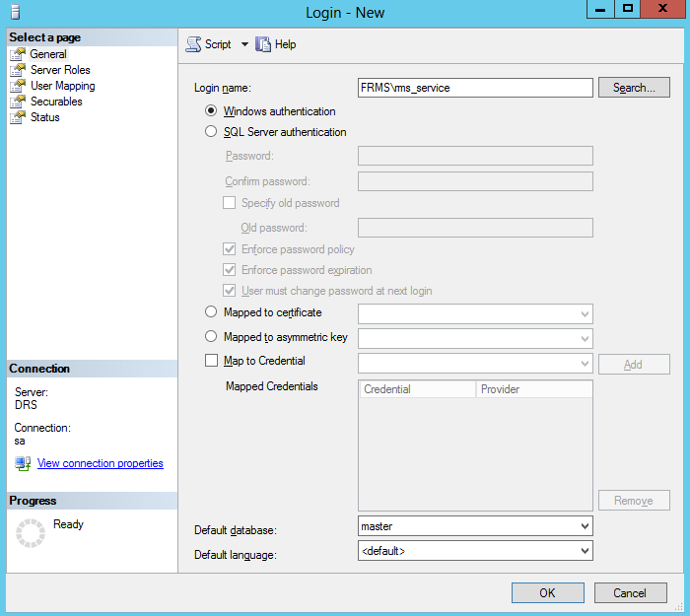Image resolution: width=690 pixels, height=616 pixels.
Task: Click the Status page icon
Action: click(18, 117)
